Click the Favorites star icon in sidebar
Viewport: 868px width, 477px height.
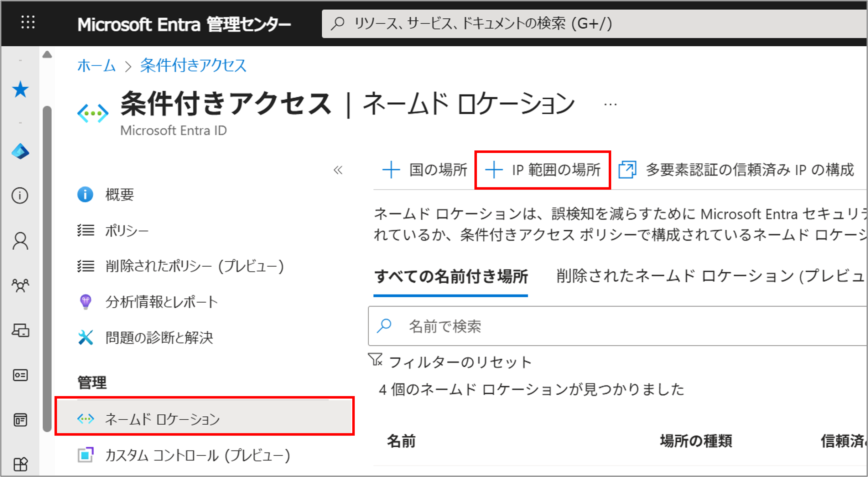point(20,89)
